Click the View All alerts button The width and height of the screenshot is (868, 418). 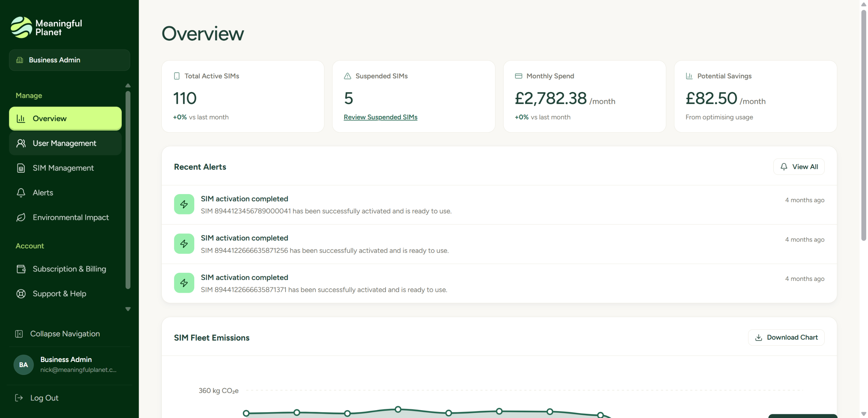[799, 167]
